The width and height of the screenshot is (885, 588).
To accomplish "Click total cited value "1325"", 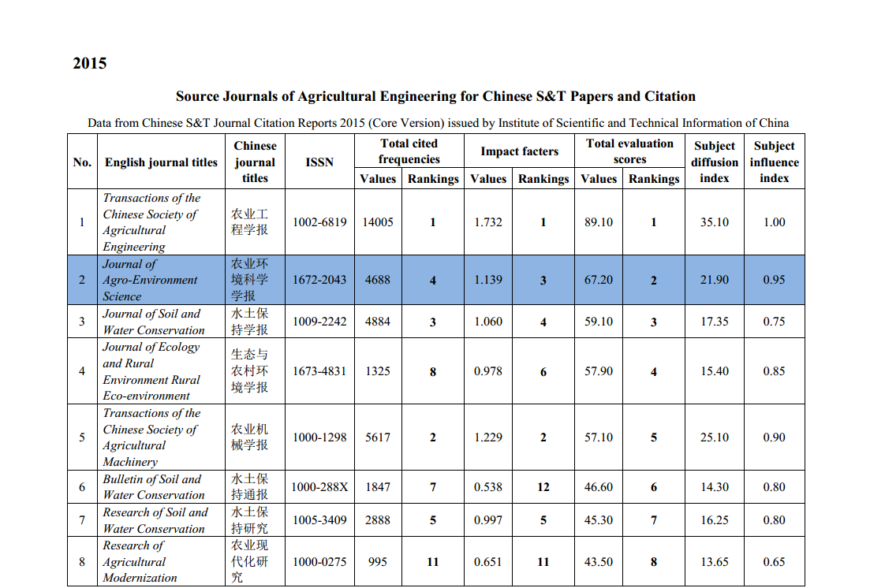I will pos(378,371).
